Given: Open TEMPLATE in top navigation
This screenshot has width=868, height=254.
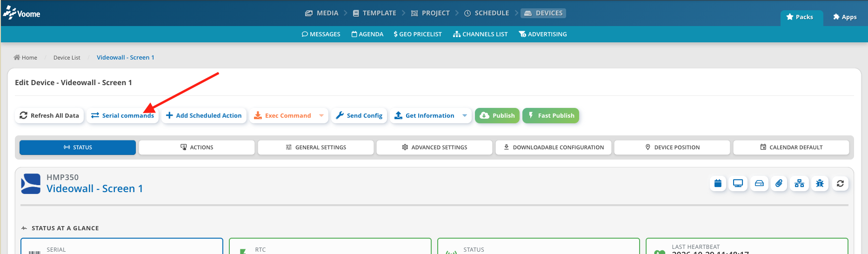Looking at the screenshot, I should 374,13.
